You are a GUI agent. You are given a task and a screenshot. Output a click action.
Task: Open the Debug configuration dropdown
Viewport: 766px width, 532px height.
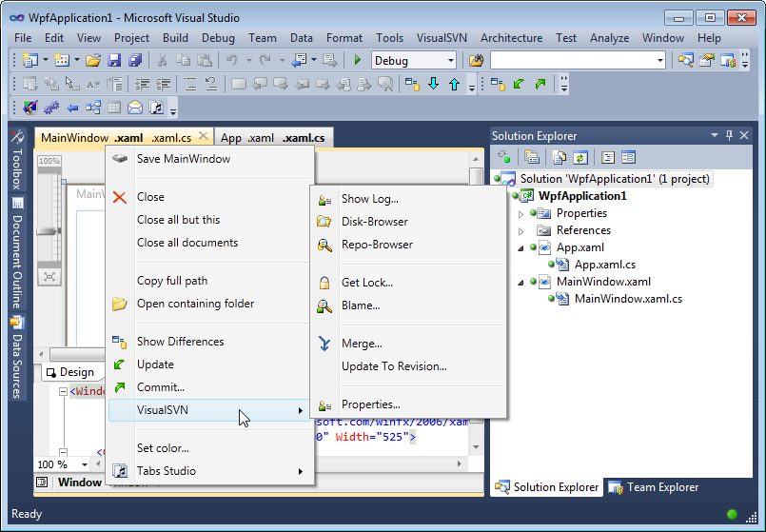click(x=414, y=61)
